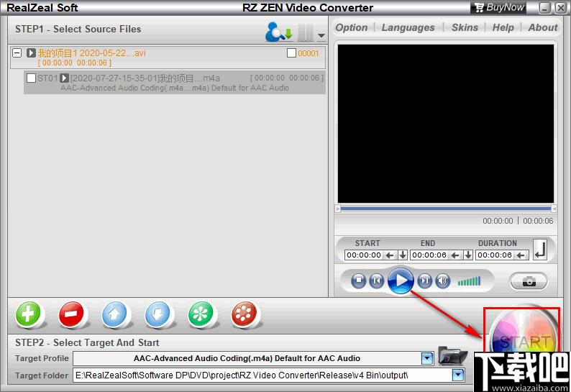This screenshot has width=571, height=392.
Task: Click the red film reel button
Action: 244,314
